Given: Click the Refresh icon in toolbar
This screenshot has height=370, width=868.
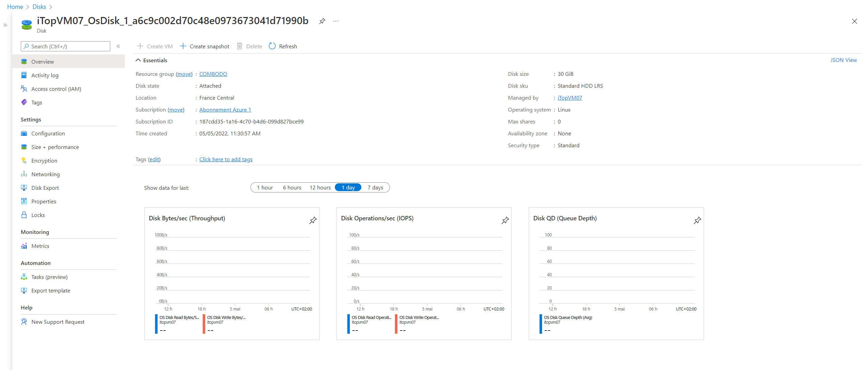Looking at the screenshot, I should coord(272,46).
